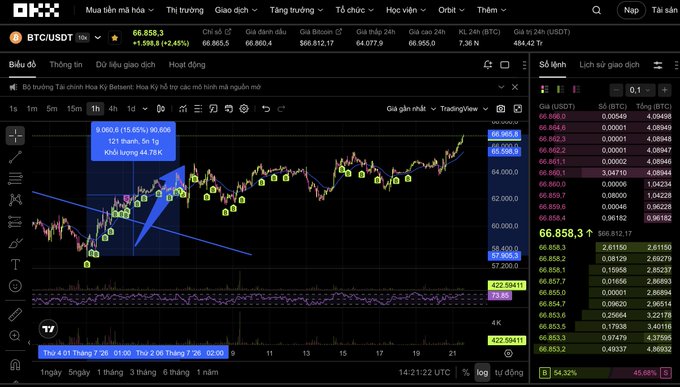
Task: Select the pattern drawing tool
Action: [15, 200]
